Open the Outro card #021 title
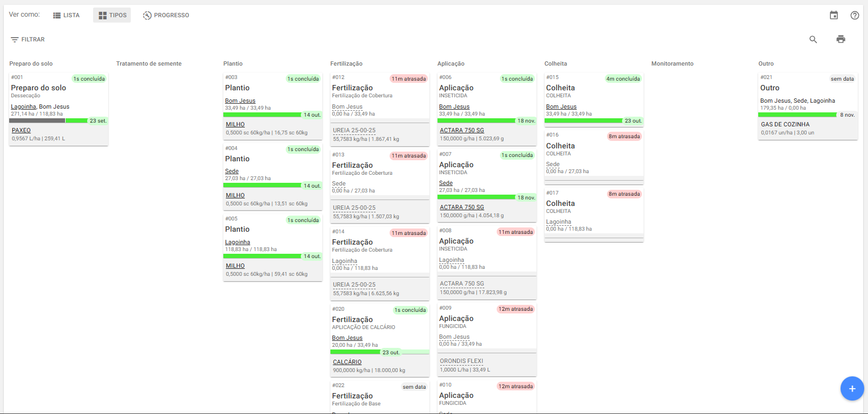Image resolution: width=868 pixels, height=414 pixels. [x=770, y=88]
